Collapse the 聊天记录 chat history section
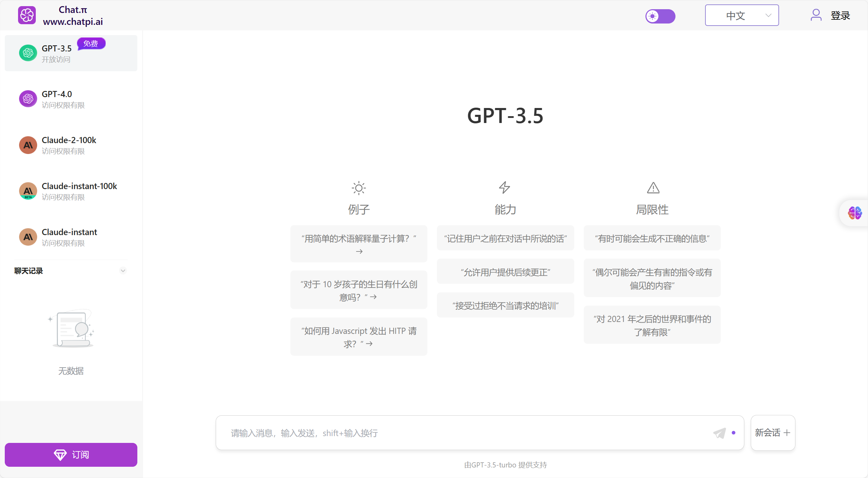Image resolution: width=868 pixels, height=478 pixels. click(x=123, y=271)
